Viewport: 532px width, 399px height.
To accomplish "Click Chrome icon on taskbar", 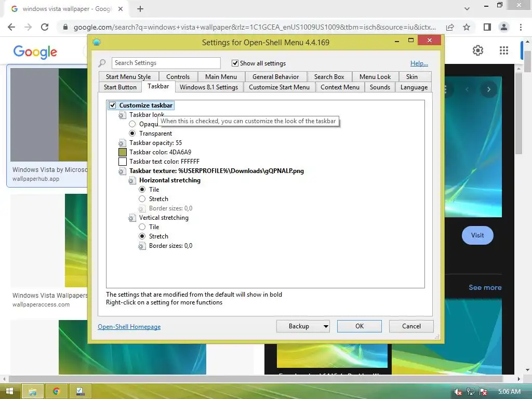I will point(56,391).
